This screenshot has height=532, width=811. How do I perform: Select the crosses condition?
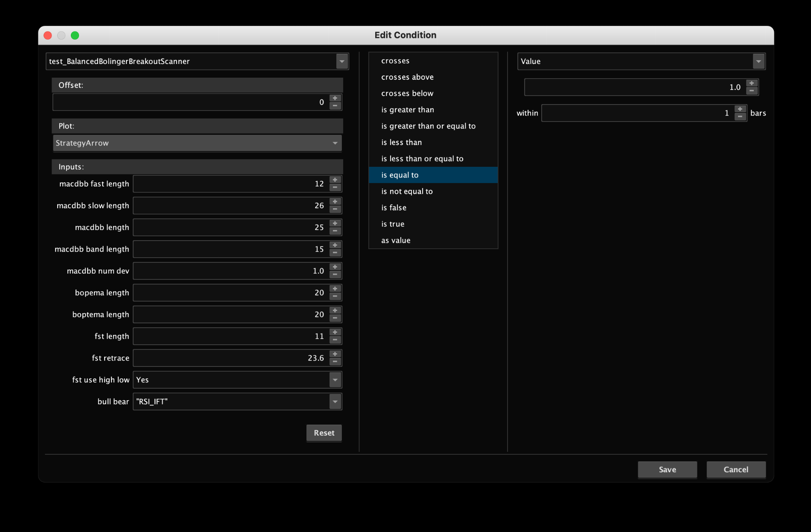[x=433, y=61]
